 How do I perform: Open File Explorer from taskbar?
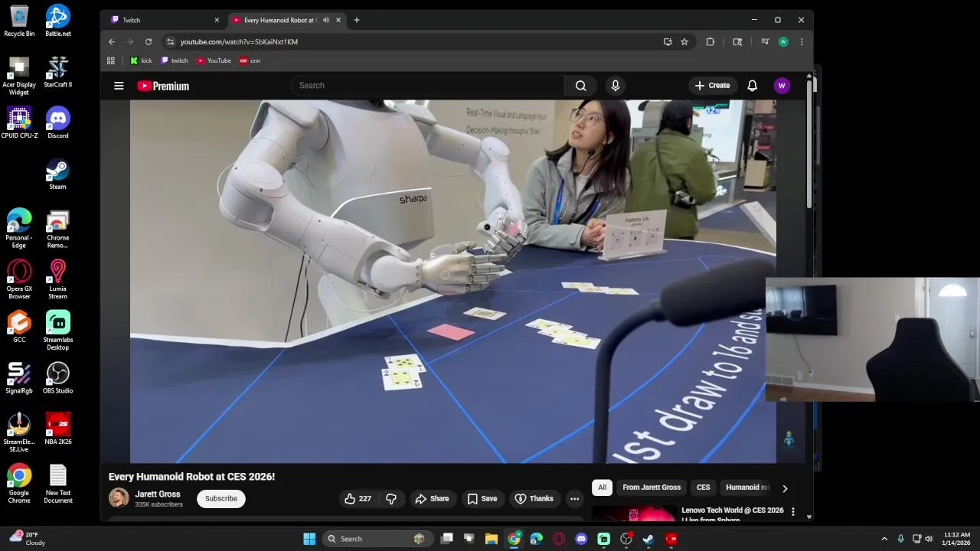pos(492,539)
